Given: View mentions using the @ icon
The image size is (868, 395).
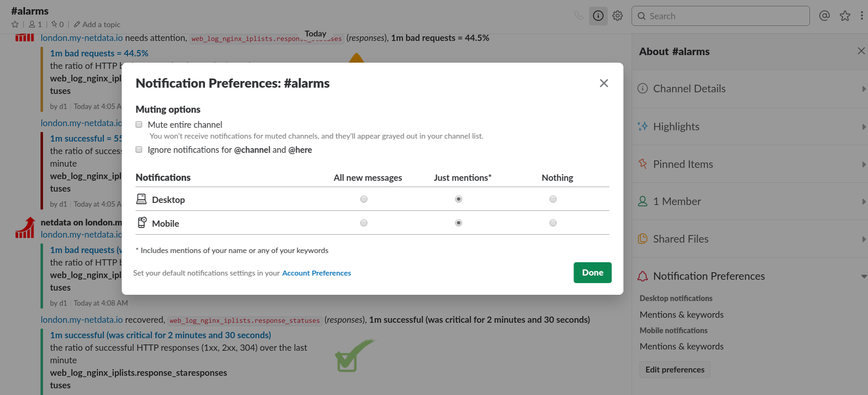Looking at the screenshot, I should click(824, 15).
